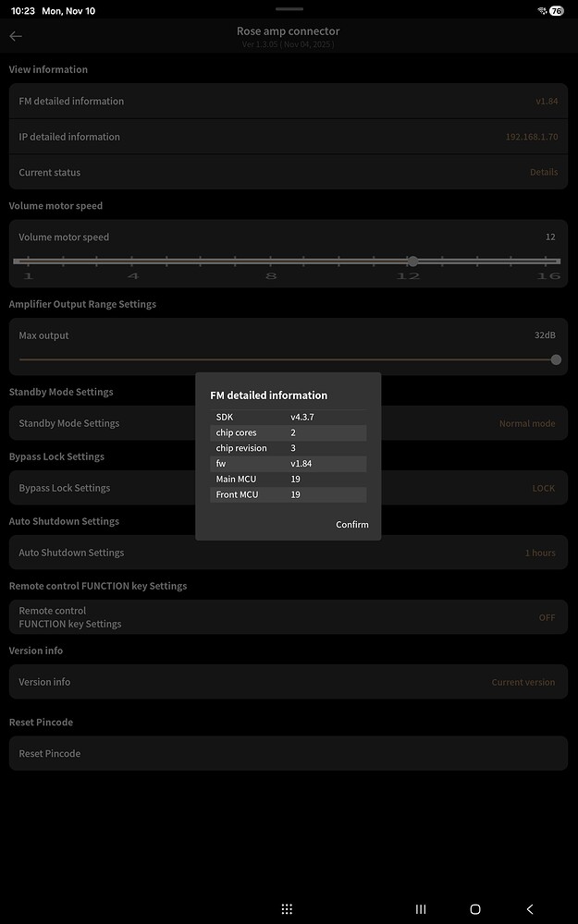
Task: Click the Max output slider knob
Action: [556, 359]
